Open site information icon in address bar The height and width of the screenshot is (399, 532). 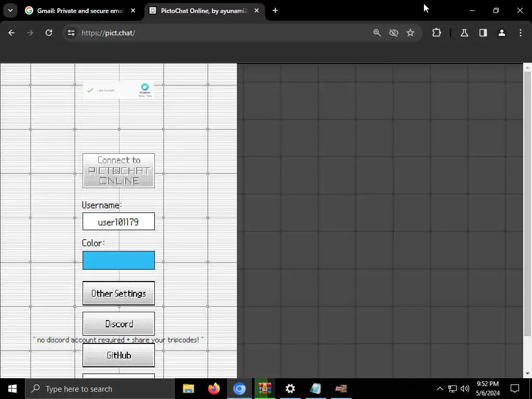(71, 33)
